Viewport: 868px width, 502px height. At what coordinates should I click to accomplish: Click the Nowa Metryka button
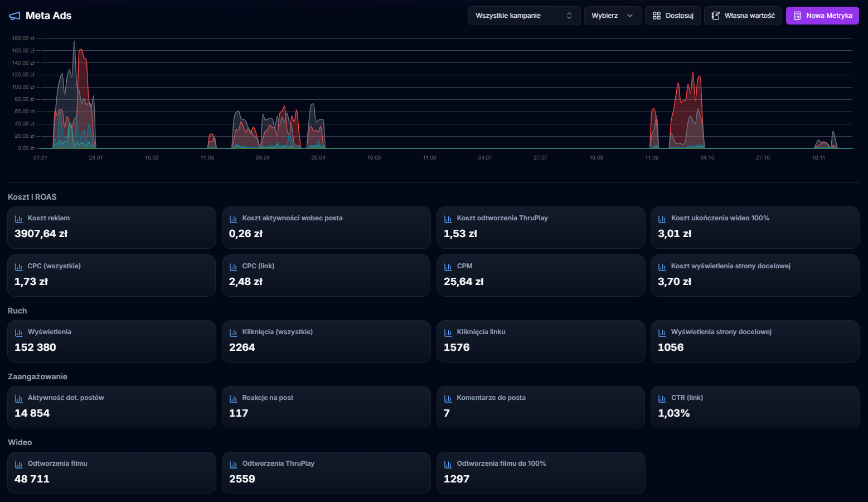(x=822, y=15)
